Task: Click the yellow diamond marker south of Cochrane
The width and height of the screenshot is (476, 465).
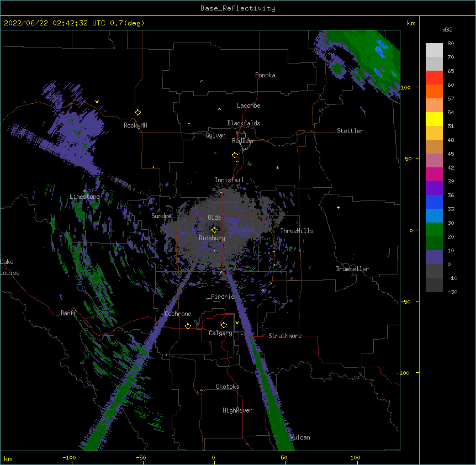Action: tap(188, 326)
